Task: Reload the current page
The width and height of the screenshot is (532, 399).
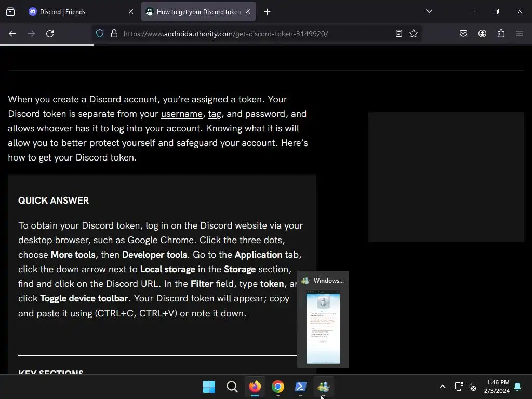Action: click(50, 34)
